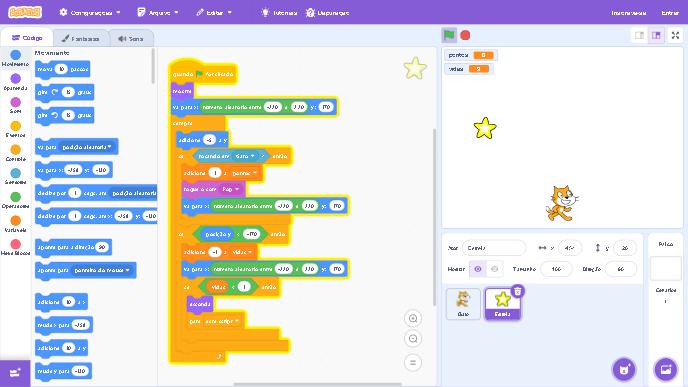Enter full screen stage mode
The height and width of the screenshot is (387, 688).
675,35
